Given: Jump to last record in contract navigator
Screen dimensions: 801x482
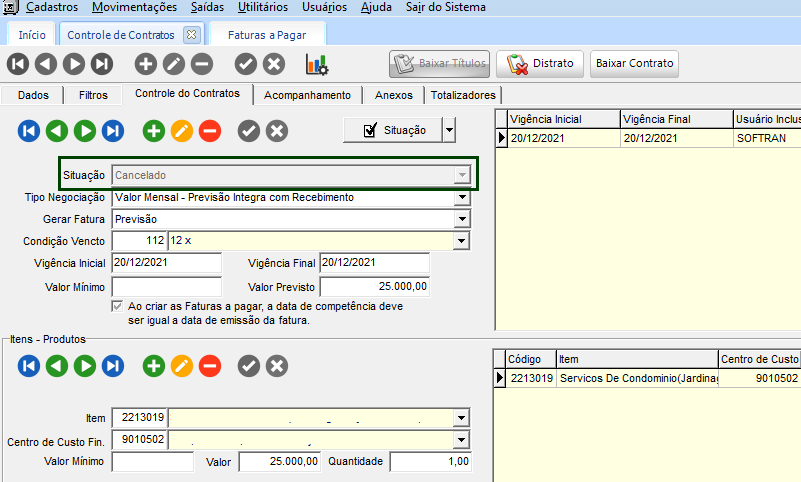Looking at the screenshot, I should point(113,131).
